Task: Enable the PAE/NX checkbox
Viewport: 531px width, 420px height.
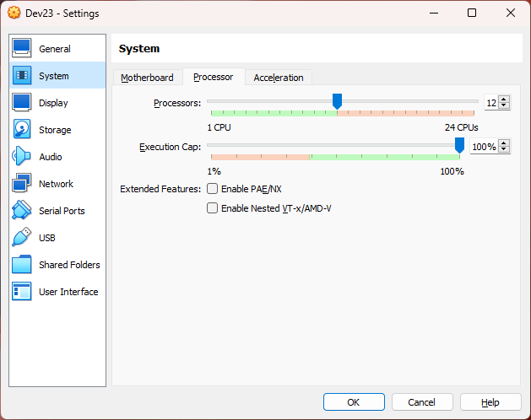Action: (213, 189)
